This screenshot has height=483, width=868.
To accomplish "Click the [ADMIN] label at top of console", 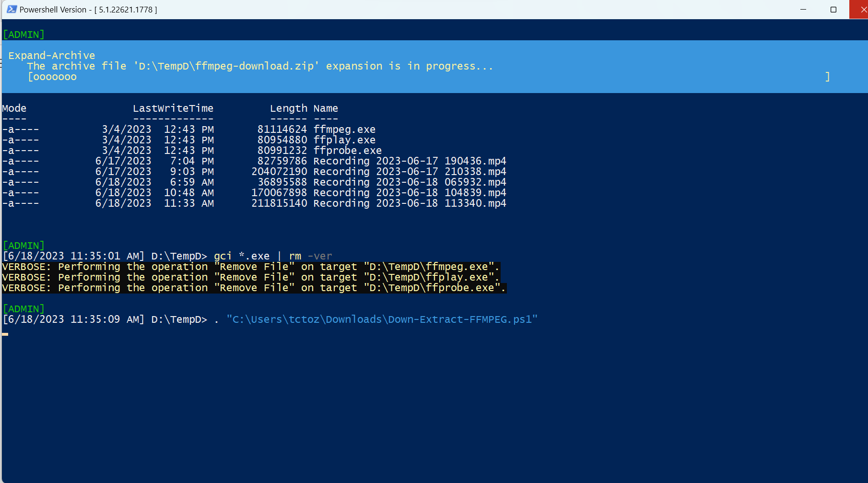I will pos(23,35).
